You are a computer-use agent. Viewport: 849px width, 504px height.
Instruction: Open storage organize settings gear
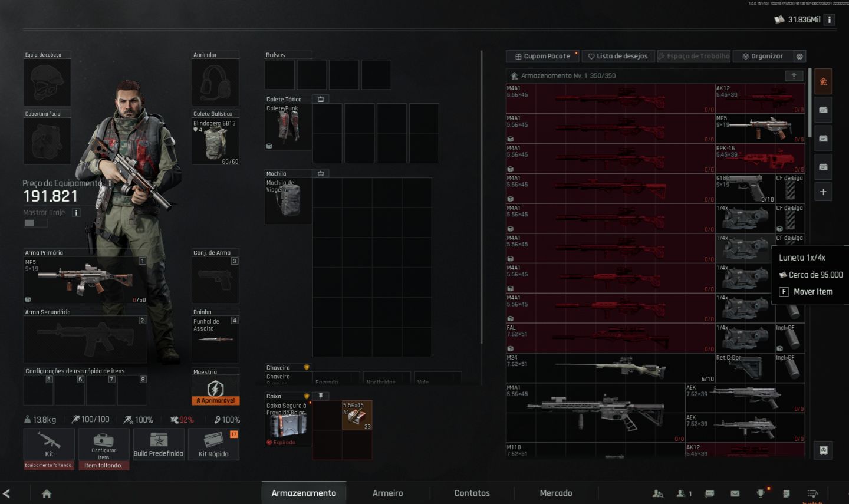coord(799,56)
